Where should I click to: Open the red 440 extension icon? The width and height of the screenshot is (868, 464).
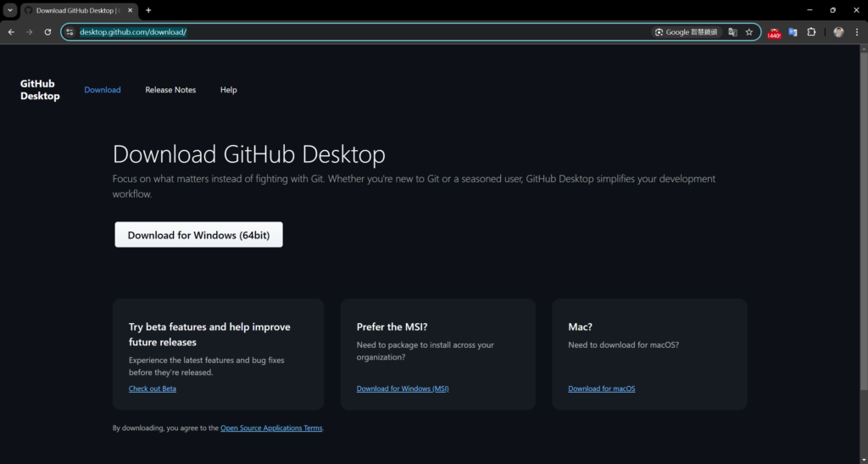click(x=774, y=33)
